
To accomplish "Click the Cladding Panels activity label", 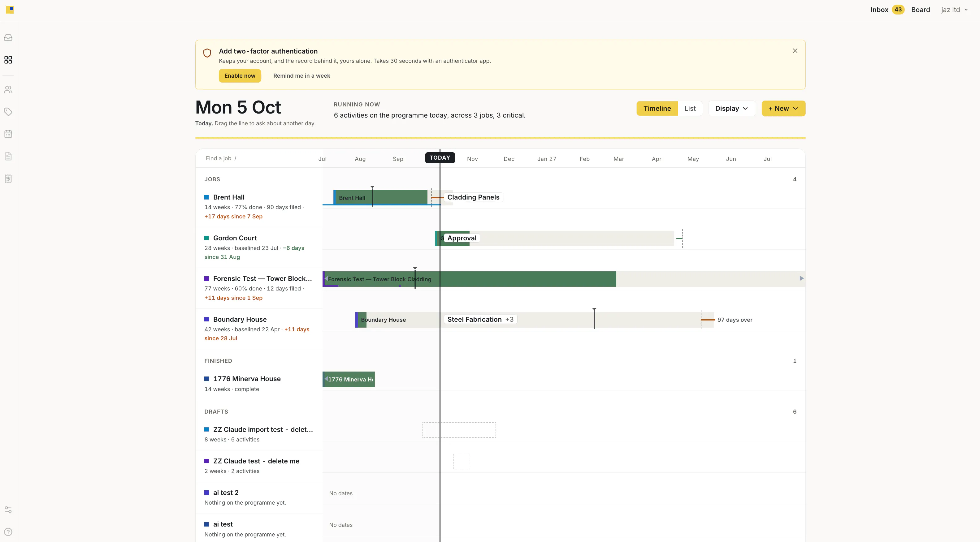I will 473,197.
